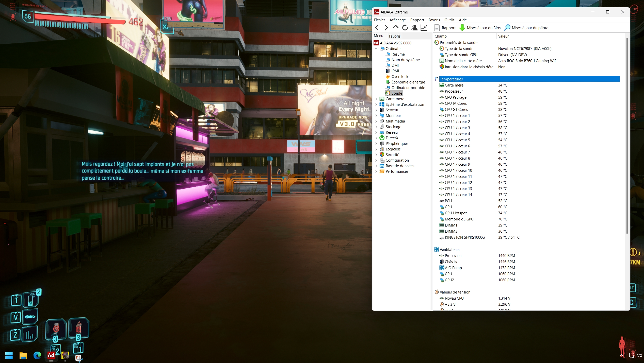
Task: Click the back navigation arrow icon
Action: click(377, 28)
